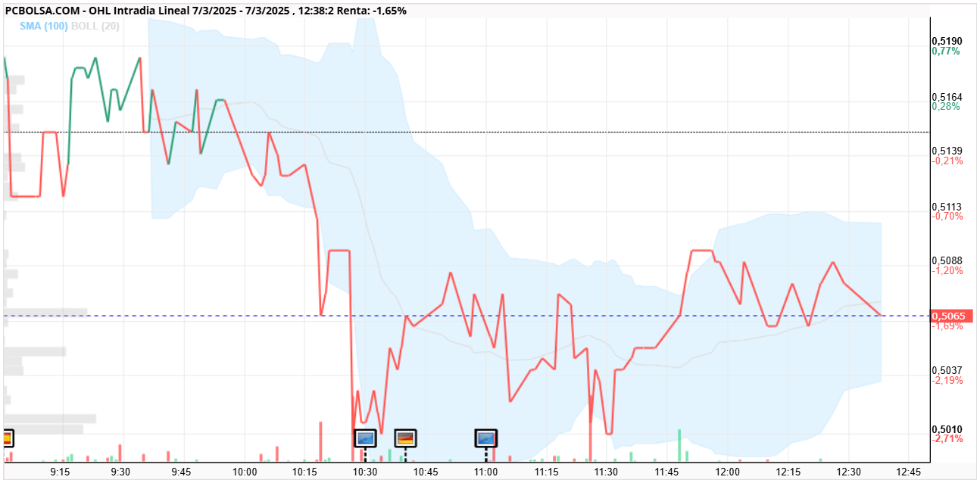Select the 0,5139 price axis label
The width and height of the screenshot is (980, 483).
click(x=947, y=151)
